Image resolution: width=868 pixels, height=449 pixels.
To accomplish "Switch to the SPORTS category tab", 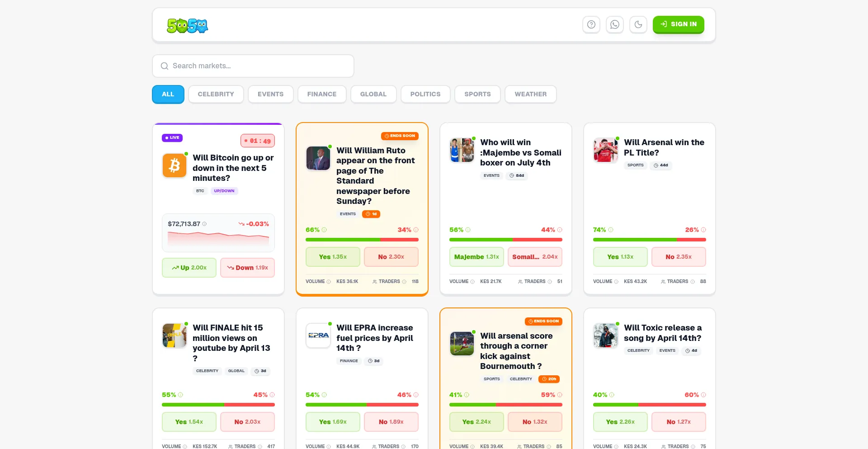I will click(x=477, y=95).
